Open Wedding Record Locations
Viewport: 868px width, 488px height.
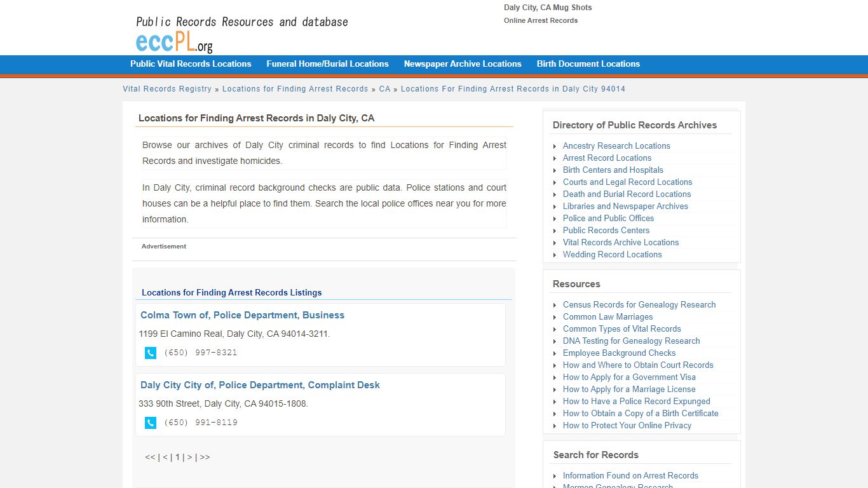tap(612, 254)
